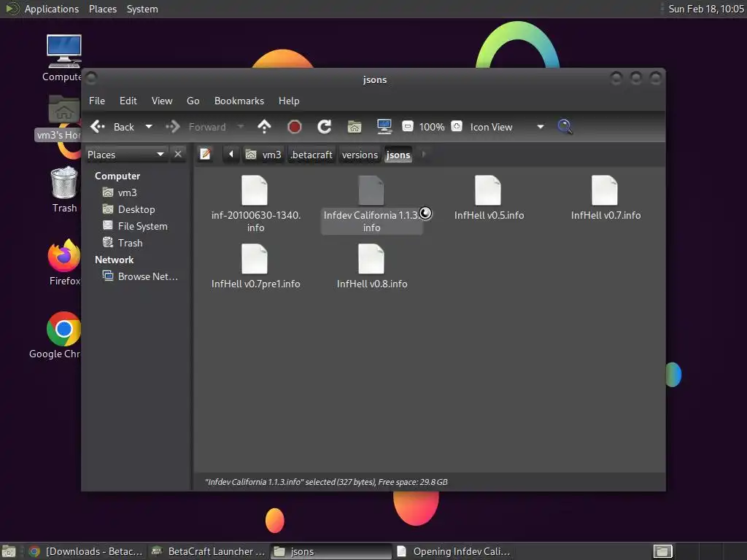Go to .betacraft in the path bar

tap(311, 155)
